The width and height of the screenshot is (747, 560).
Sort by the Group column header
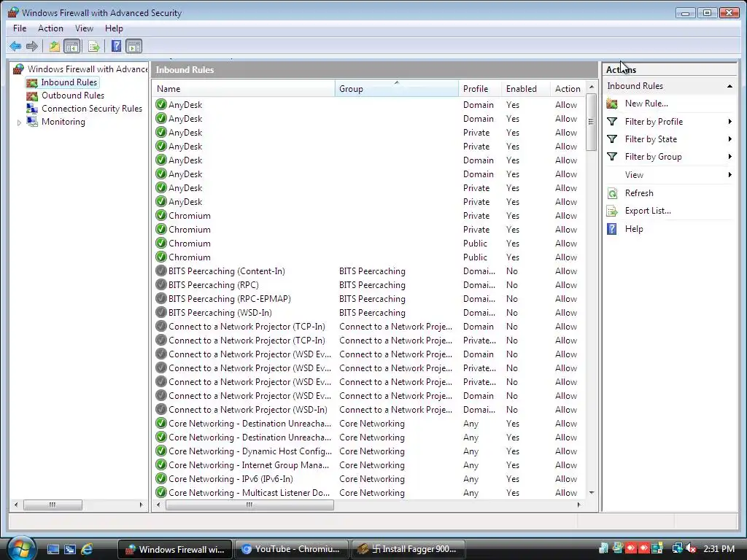[x=396, y=88]
